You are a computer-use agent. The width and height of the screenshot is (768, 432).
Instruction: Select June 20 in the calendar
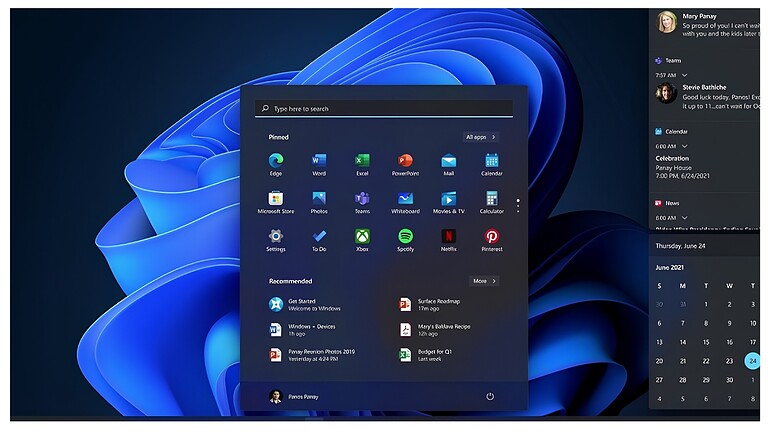coord(659,361)
